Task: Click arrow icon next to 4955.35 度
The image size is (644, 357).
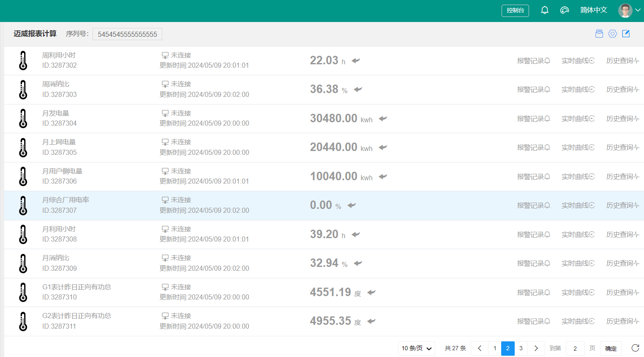Action: tap(371, 321)
